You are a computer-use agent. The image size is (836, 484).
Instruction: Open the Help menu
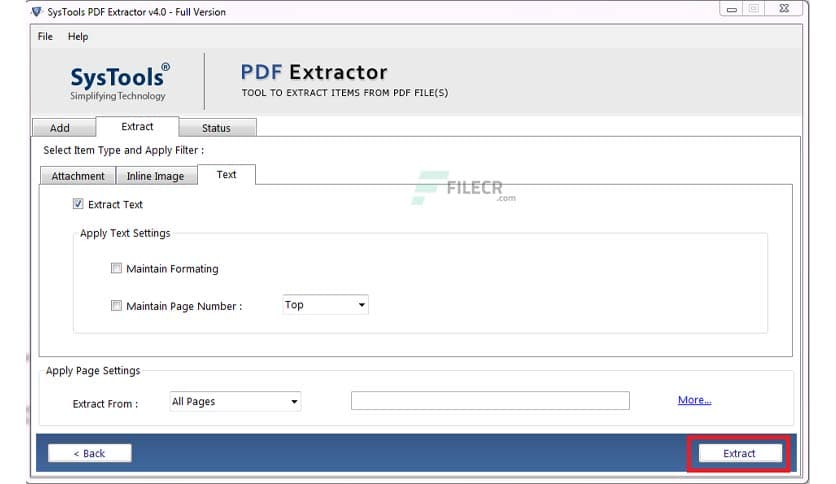point(78,36)
